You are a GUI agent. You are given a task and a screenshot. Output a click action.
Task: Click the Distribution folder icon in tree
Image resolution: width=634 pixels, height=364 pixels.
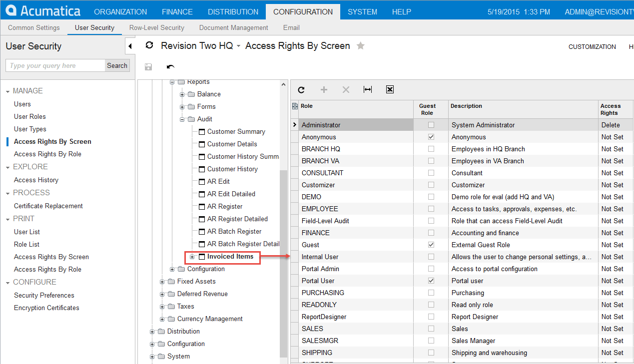(161, 332)
